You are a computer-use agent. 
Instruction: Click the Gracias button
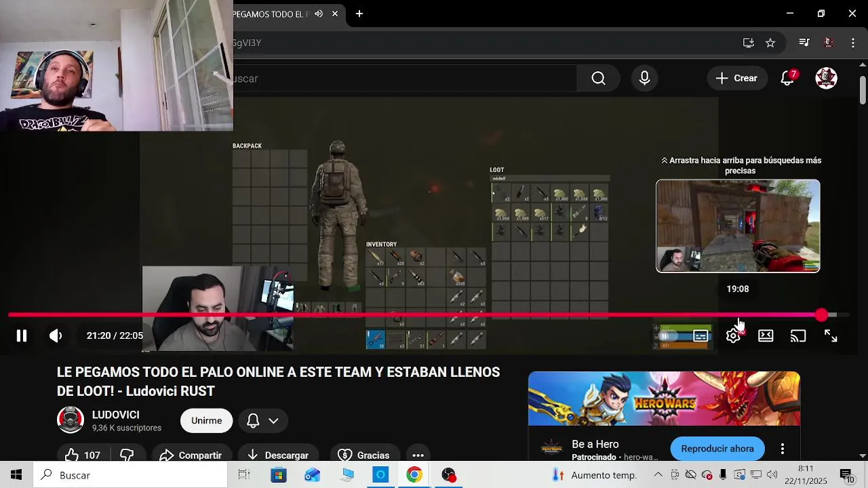pyautogui.click(x=364, y=455)
